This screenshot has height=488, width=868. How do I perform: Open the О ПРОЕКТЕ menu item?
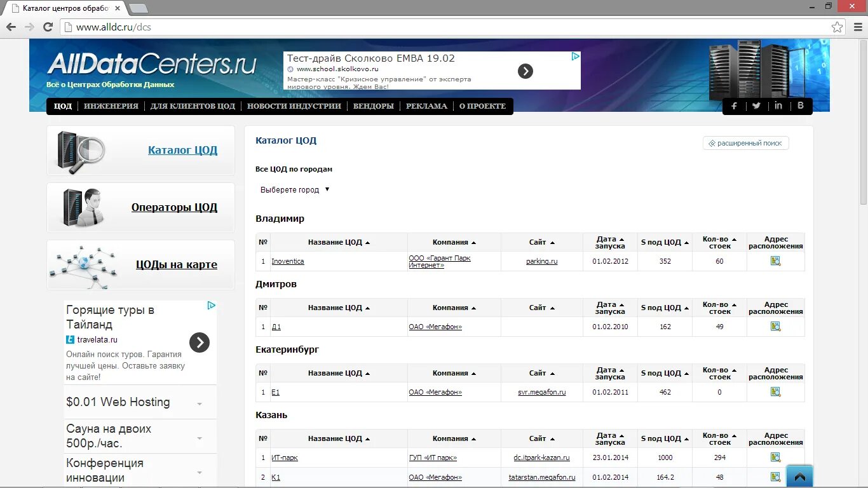[x=483, y=106]
